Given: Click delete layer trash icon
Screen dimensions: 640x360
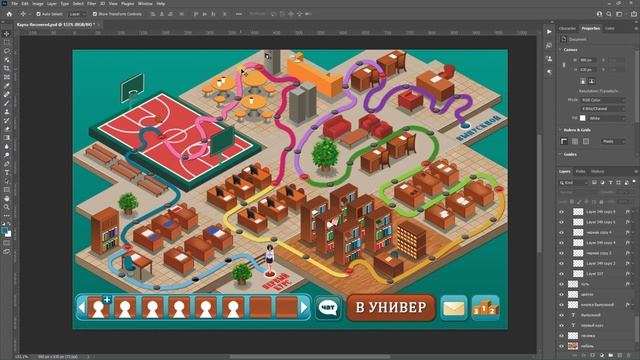Looking at the screenshot, I should point(629,356).
